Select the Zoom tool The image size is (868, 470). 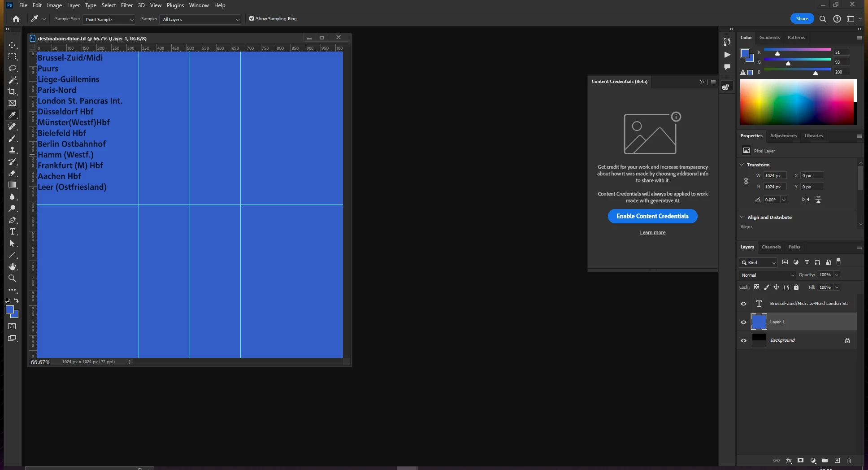coord(12,278)
